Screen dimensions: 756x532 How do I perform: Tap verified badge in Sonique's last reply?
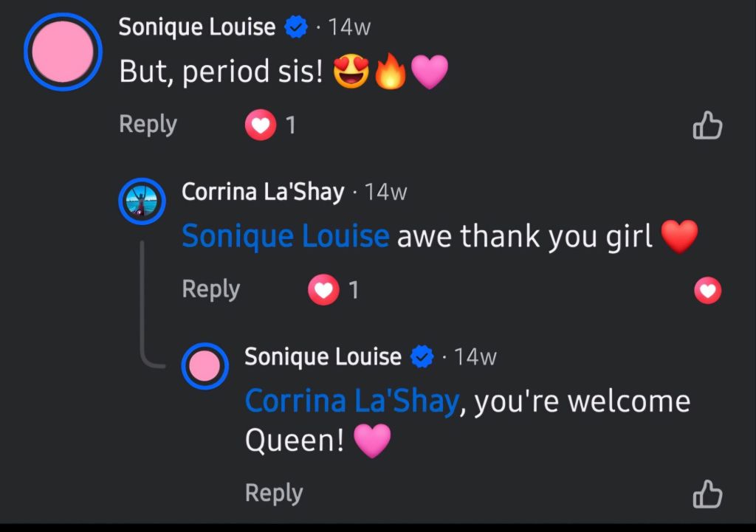coord(422,356)
